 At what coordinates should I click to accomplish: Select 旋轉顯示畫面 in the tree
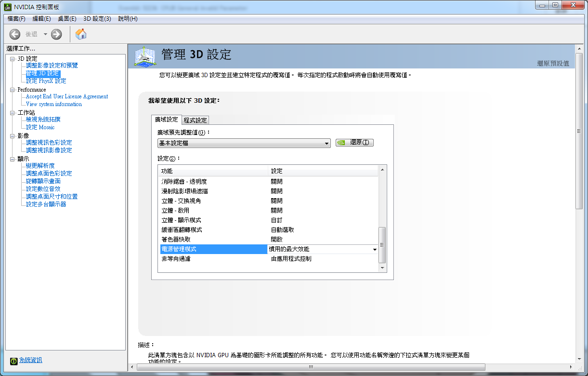tap(43, 181)
